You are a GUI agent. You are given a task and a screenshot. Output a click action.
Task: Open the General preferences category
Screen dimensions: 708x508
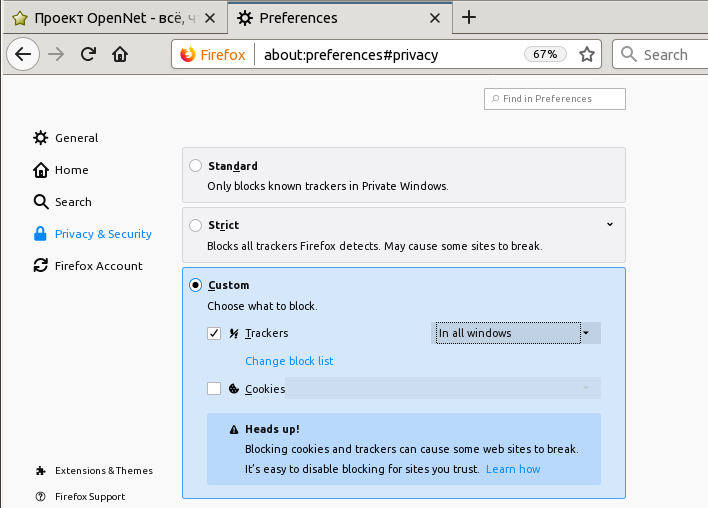[76, 138]
